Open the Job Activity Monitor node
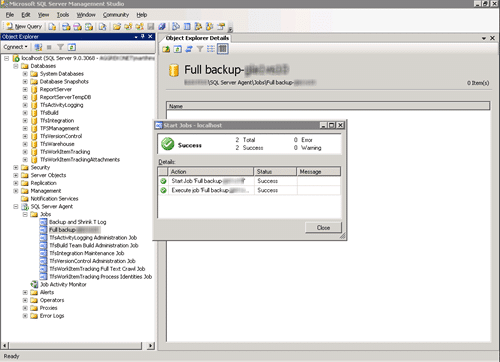Image resolution: width=500 pixels, height=362 pixels. 63,284
